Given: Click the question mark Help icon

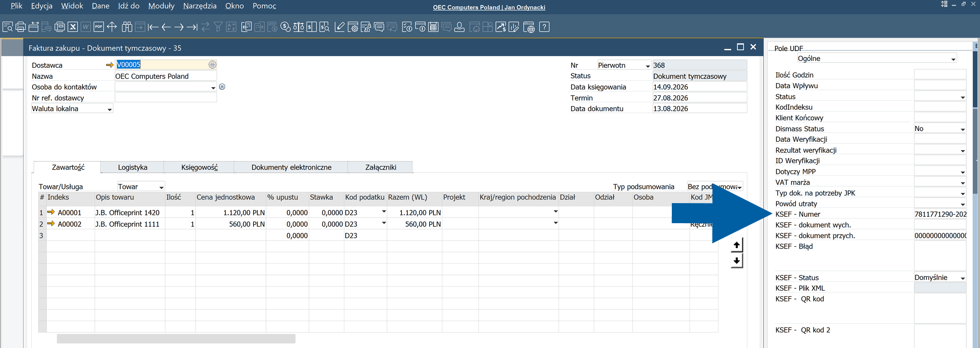Looking at the screenshot, I should click(544, 27).
